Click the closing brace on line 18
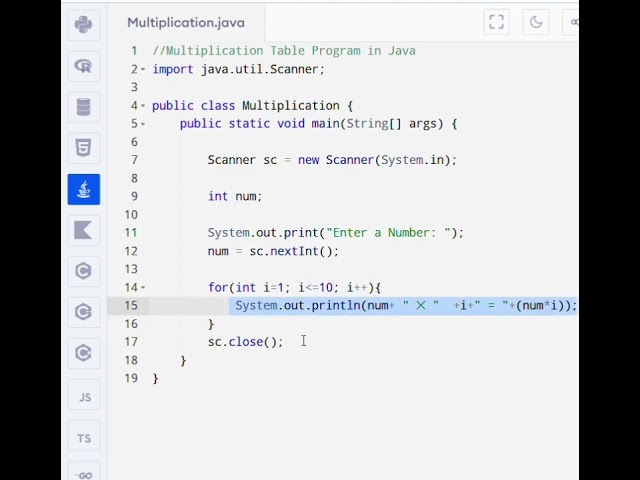Image resolution: width=640 pixels, height=480 pixels. coord(183,360)
